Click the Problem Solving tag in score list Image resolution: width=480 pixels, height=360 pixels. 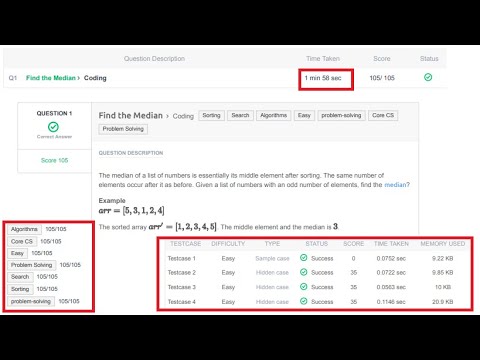31,265
